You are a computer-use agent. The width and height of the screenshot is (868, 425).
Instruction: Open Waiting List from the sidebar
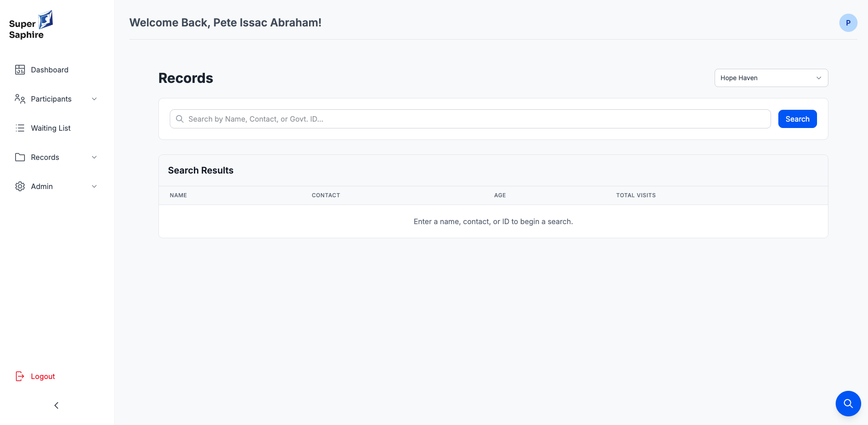[x=51, y=128]
